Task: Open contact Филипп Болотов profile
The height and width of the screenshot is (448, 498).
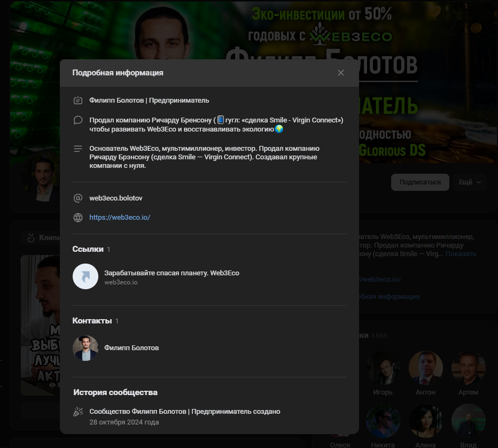Action: click(131, 348)
